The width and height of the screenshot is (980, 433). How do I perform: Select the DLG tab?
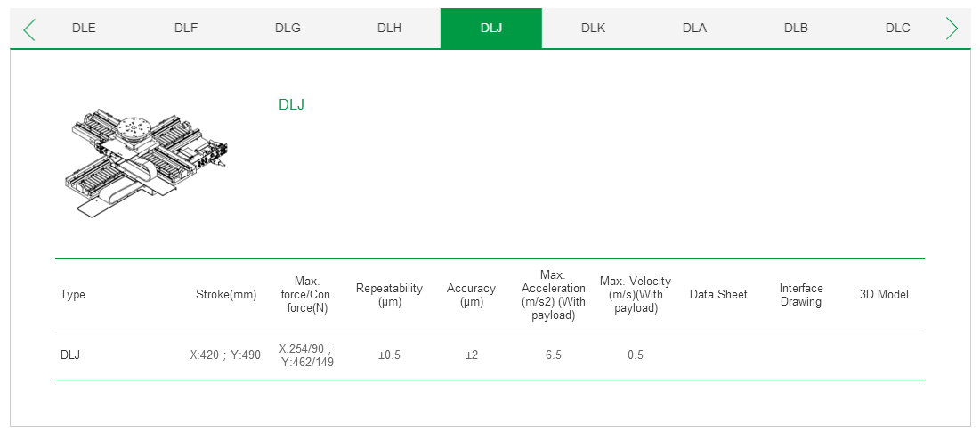(x=288, y=28)
